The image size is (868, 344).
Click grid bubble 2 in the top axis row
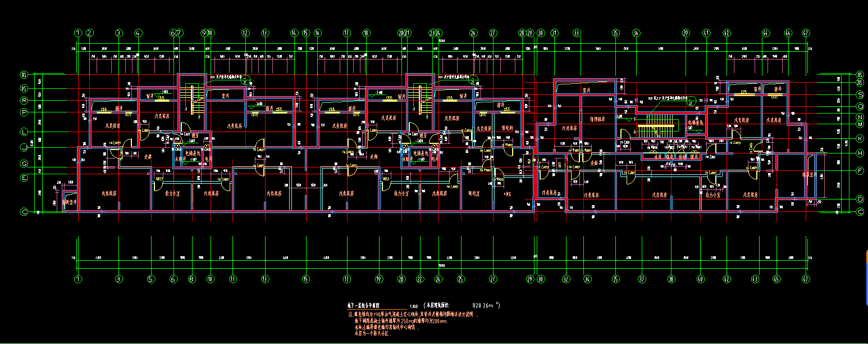point(90,33)
